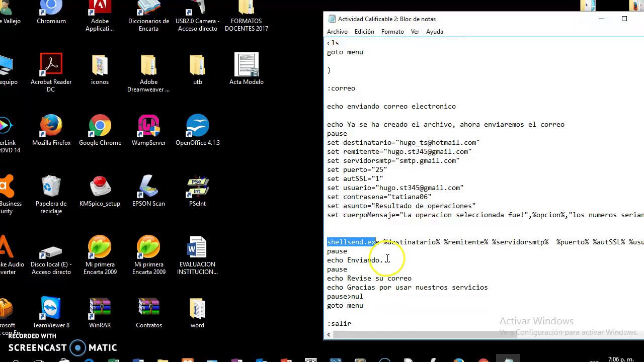Place cursor on the ":correo" label line
The image size is (644, 362).
point(341,88)
